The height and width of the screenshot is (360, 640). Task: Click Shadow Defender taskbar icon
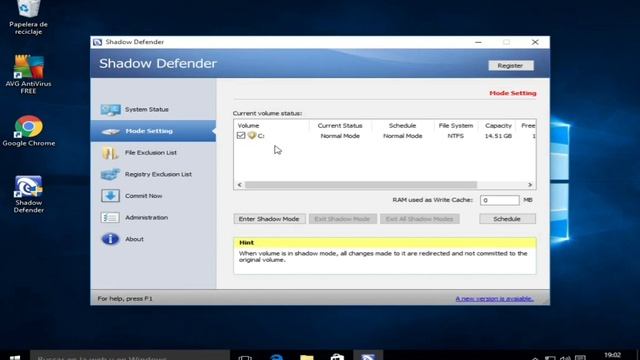coord(368,356)
